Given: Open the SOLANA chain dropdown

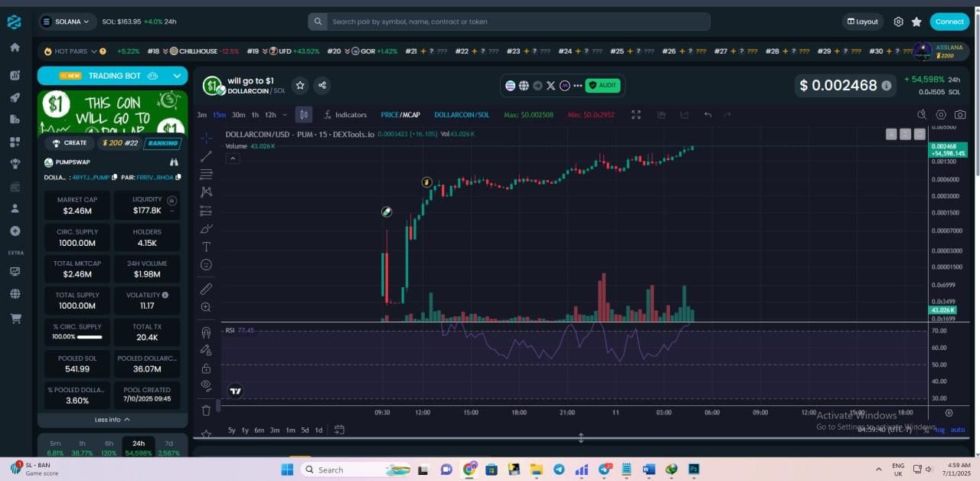Looking at the screenshot, I should tap(66, 21).
